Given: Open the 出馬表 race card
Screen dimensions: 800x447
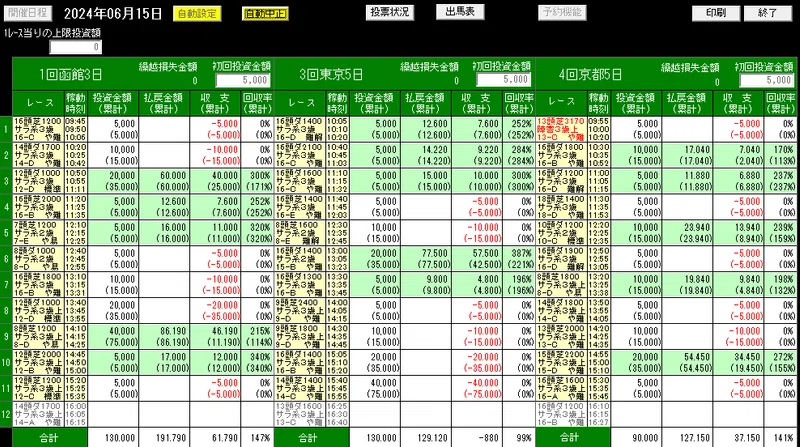Looking at the screenshot, I should pyautogui.click(x=460, y=12).
